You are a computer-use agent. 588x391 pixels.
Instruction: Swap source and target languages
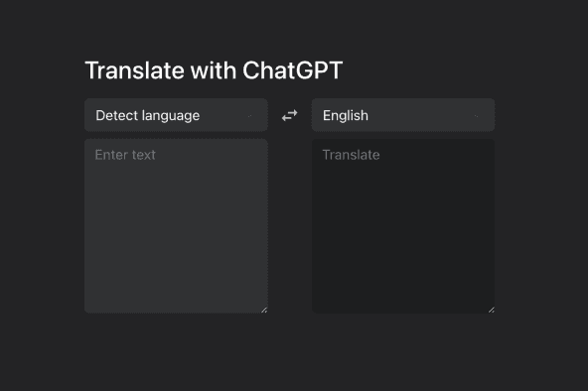[x=289, y=115]
